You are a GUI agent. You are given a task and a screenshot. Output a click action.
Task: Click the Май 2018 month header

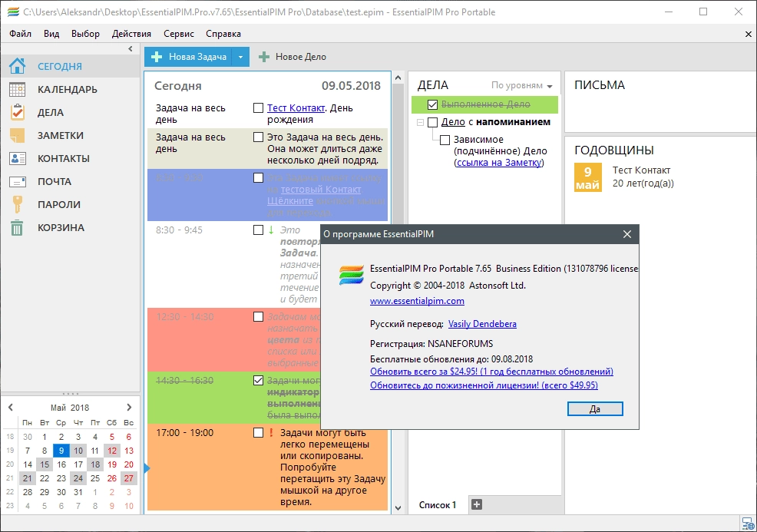tap(70, 408)
